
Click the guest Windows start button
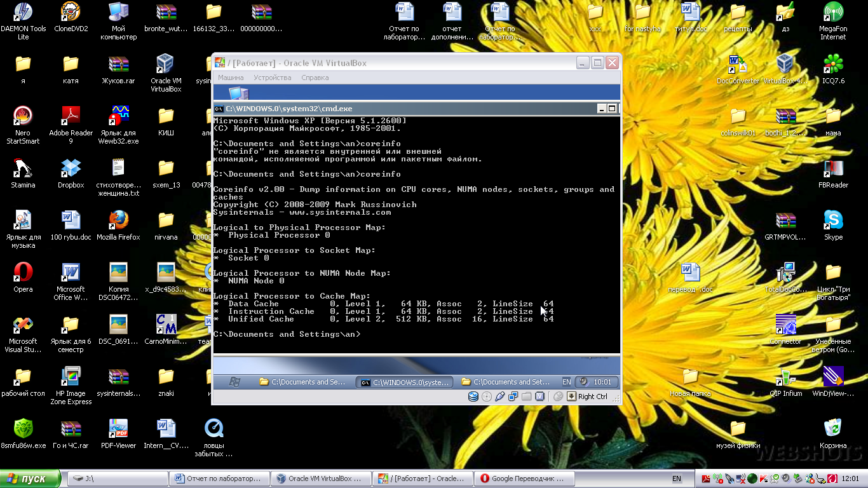pyautogui.click(x=234, y=382)
